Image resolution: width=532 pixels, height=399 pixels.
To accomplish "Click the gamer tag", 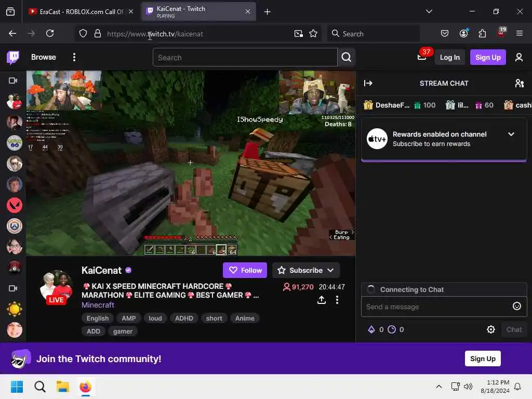I will point(123,331).
